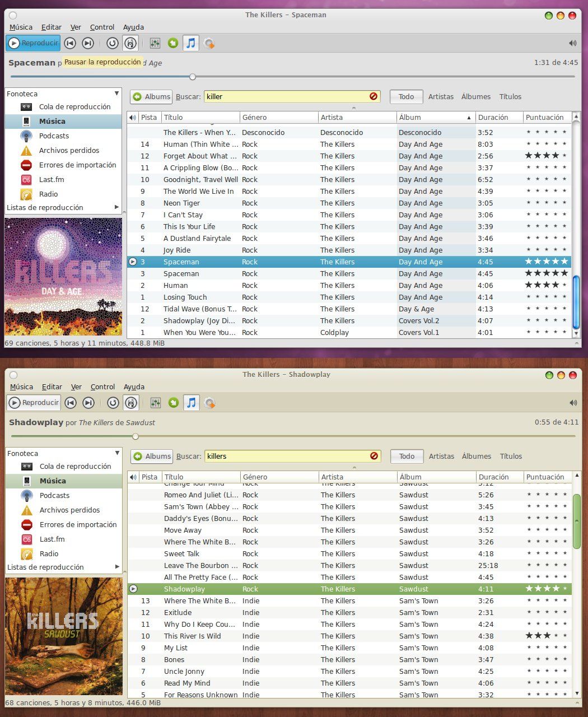This screenshot has height=717, width=588.
Task: Open equalizer sliders icon in Spaceman window
Action: pos(155,43)
